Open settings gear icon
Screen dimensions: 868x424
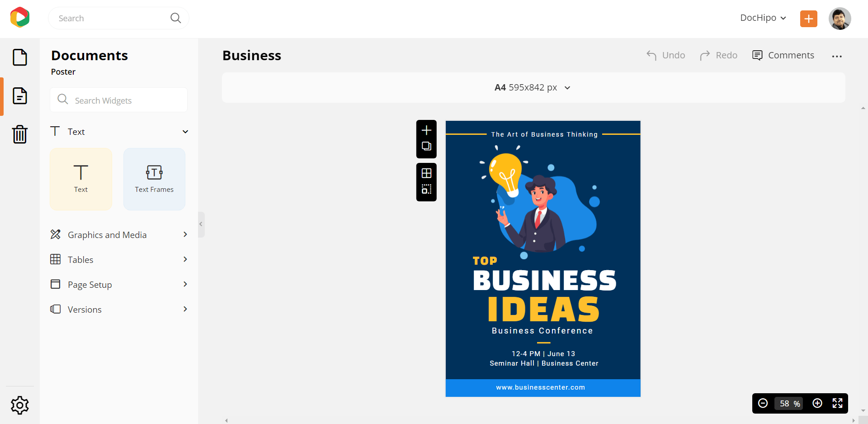20,405
